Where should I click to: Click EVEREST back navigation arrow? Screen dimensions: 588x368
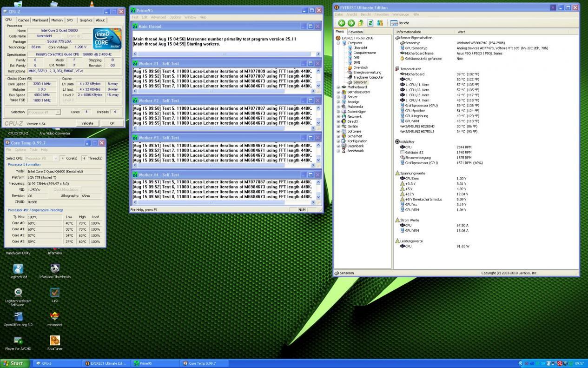pyautogui.click(x=342, y=23)
